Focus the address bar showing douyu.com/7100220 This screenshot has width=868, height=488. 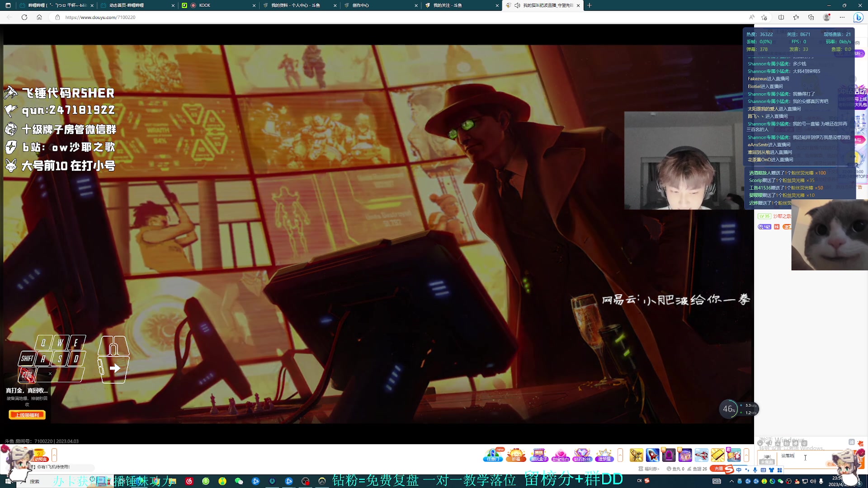coord(398,17)
